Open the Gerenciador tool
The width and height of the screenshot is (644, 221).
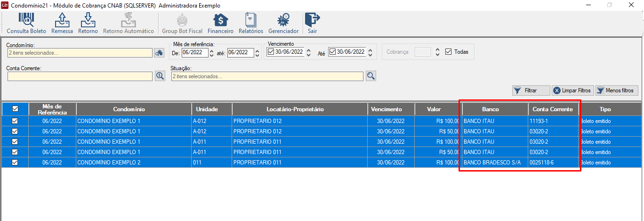pos(283,23)
